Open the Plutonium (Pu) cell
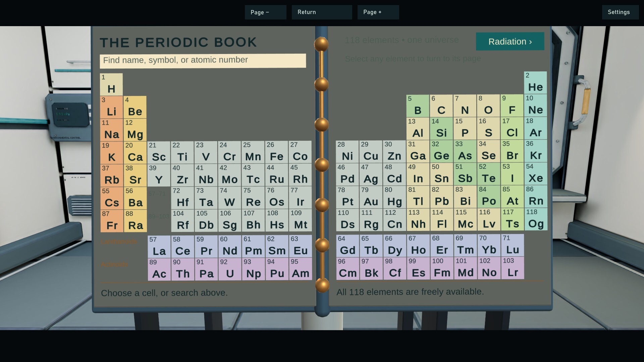Screen dimensions: 644x362 (x=277, y=269)
